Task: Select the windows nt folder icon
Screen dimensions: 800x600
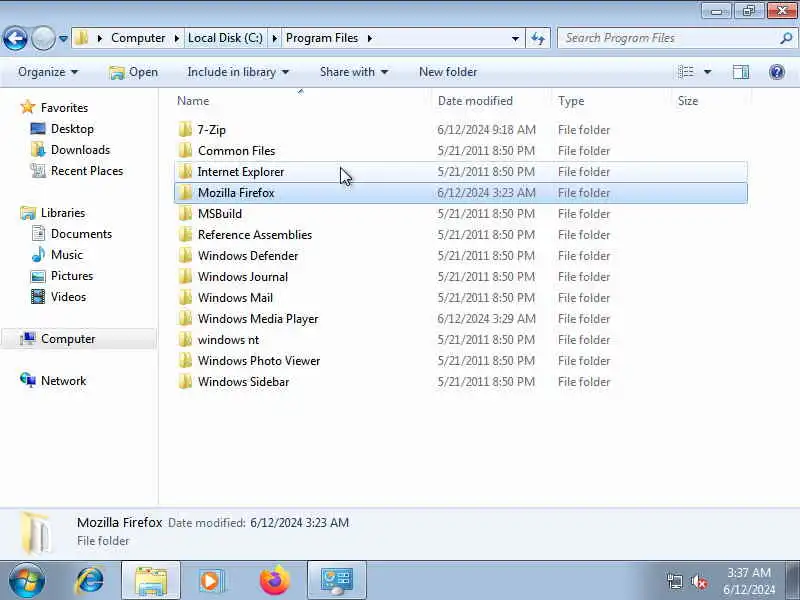Action: [186, 339]
